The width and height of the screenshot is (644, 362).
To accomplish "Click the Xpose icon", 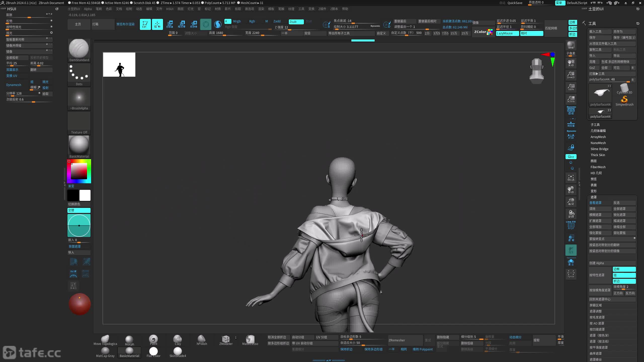I will [571, 274].
